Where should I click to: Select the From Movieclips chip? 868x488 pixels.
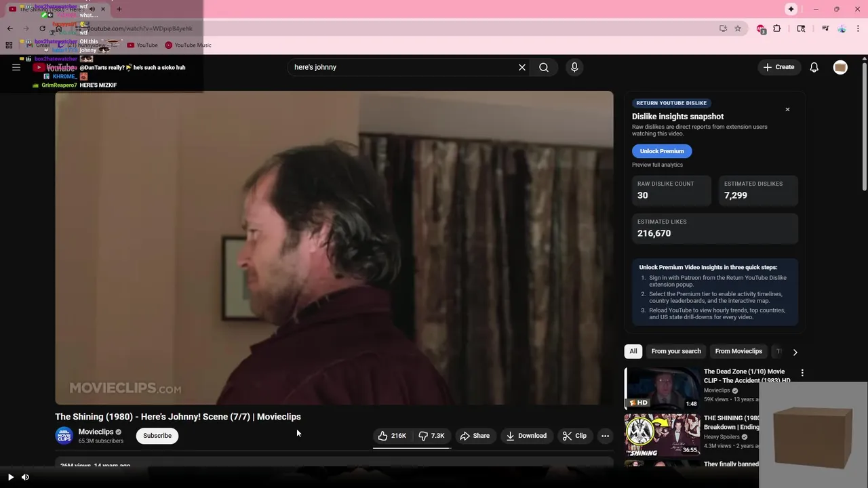[x=738, y=351]
